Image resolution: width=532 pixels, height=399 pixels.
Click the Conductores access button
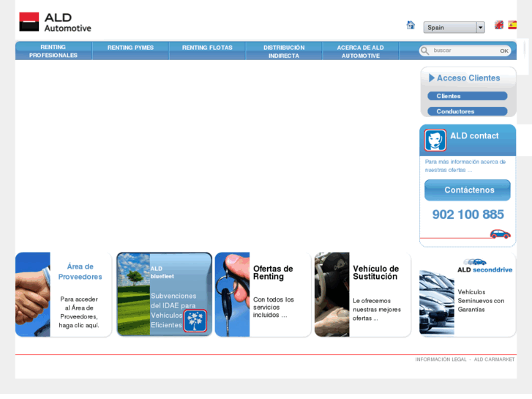[x=468, y=111]
